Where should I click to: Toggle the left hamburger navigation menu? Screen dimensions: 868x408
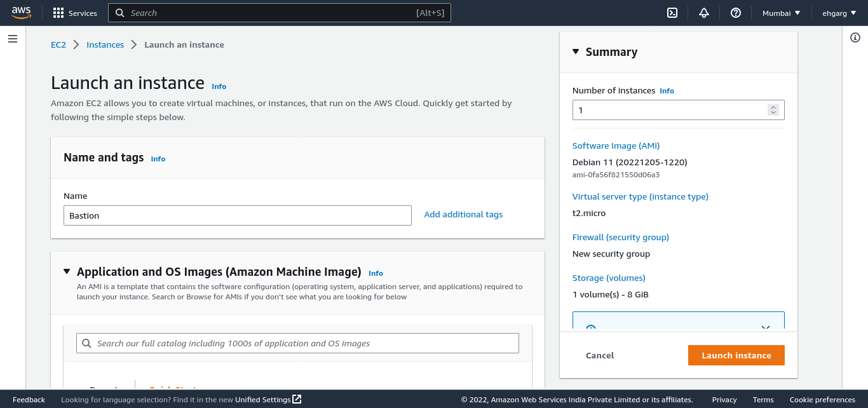pos(13,39)
